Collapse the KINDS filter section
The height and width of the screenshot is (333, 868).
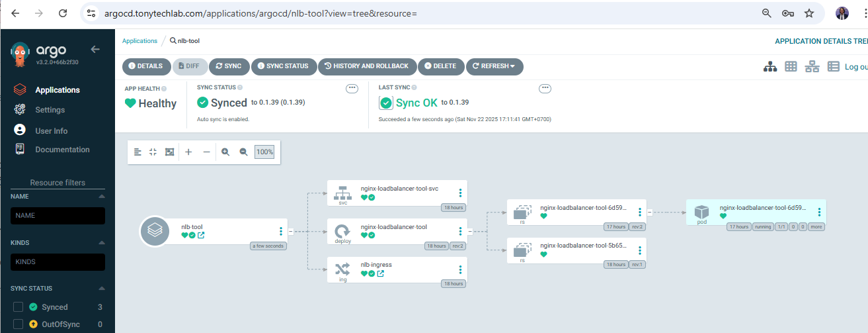102,243
